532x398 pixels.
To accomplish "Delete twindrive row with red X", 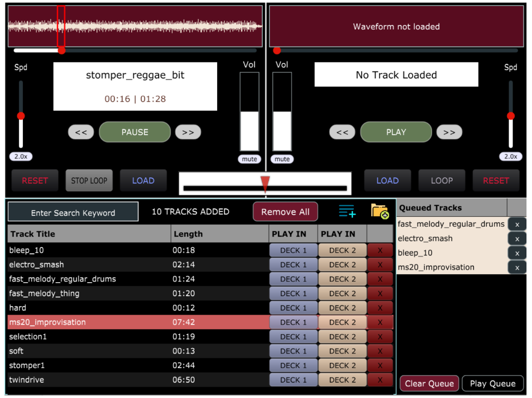I will coord(380,380).
